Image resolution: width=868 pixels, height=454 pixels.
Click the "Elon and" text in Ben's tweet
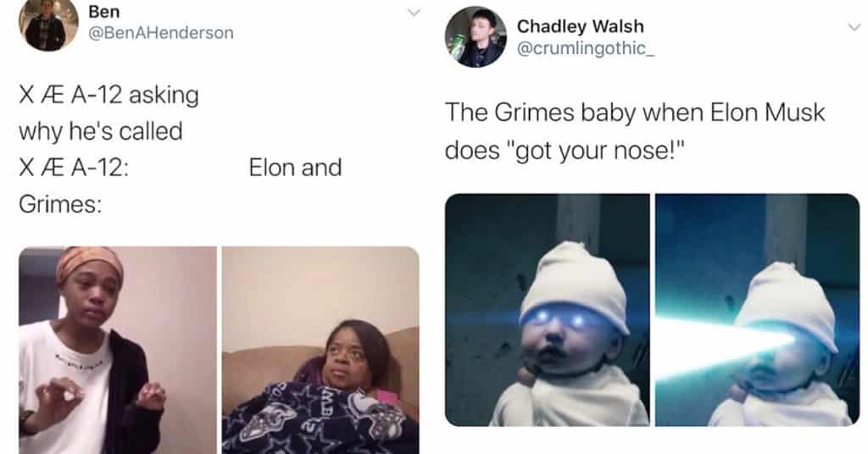point(295,168)
